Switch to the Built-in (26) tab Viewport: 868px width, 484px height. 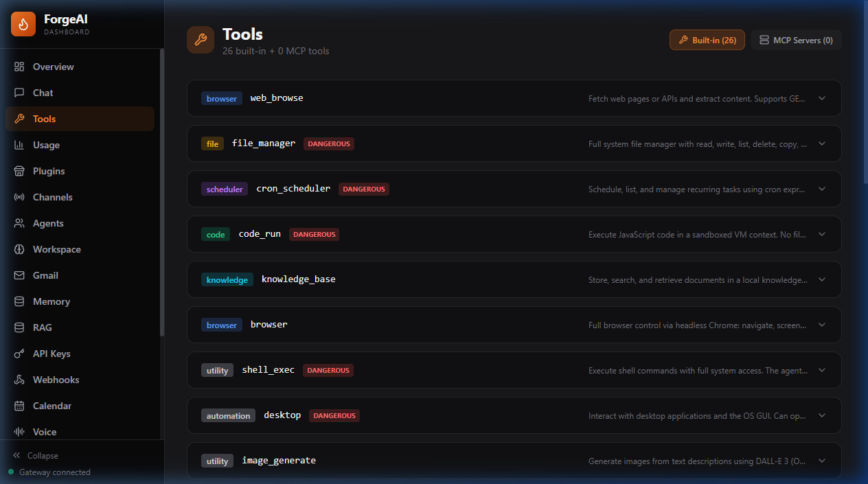tap(707, 40)
